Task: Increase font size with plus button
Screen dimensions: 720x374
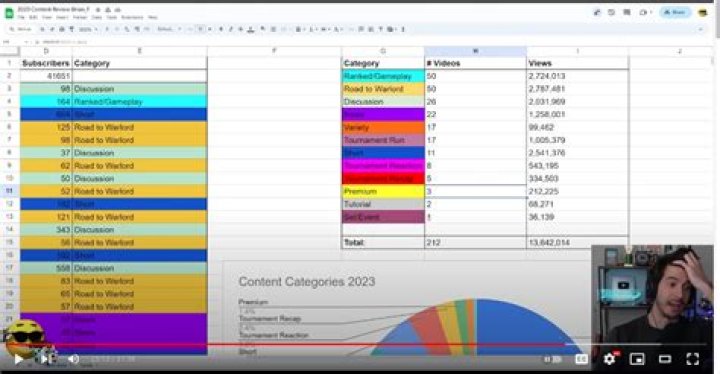Action: [x=210, y=29]
